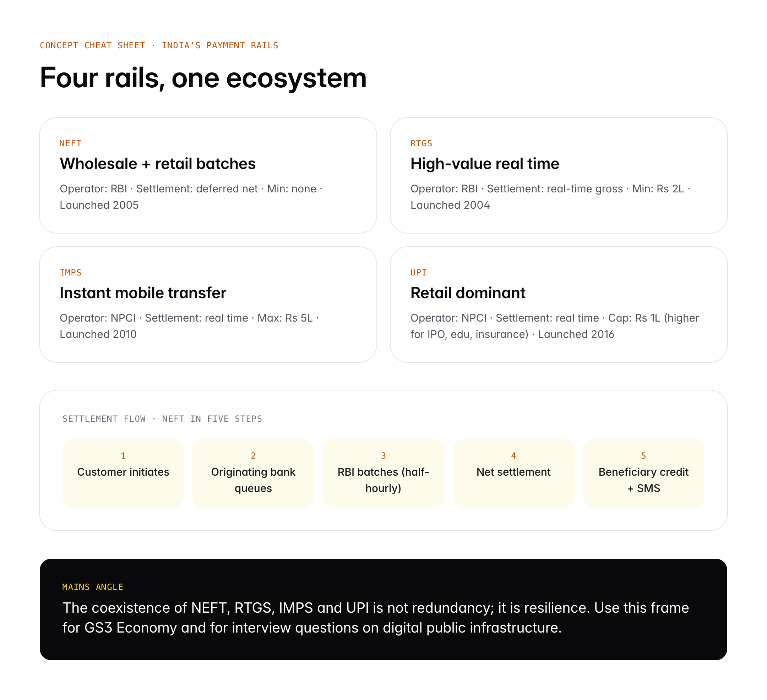Click the RTGS operator and settlement details

coord(550,197)
